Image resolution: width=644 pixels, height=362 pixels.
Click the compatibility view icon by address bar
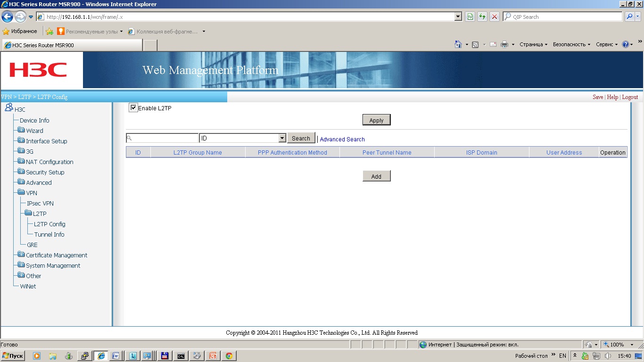click(x=470, y=17)
